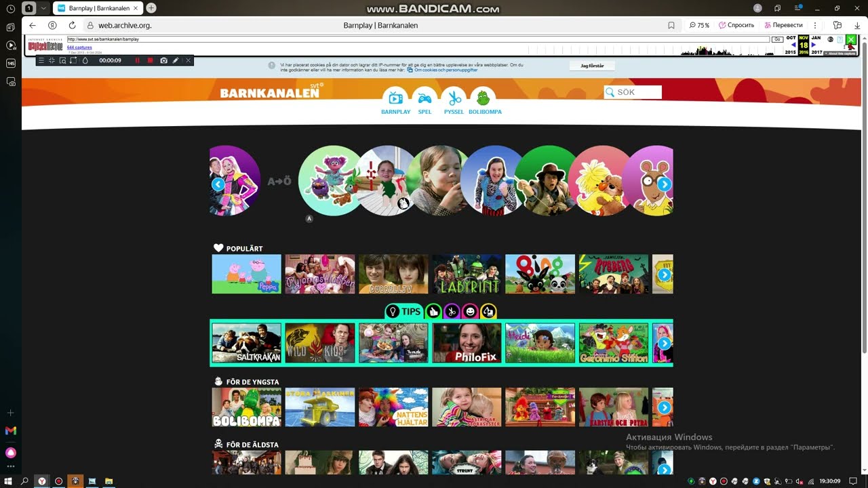Open a new browser tab
868x488 pixels.
[151, 8]
